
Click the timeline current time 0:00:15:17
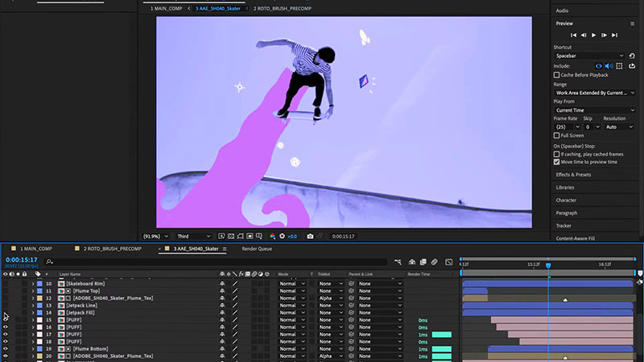[22, 260]
